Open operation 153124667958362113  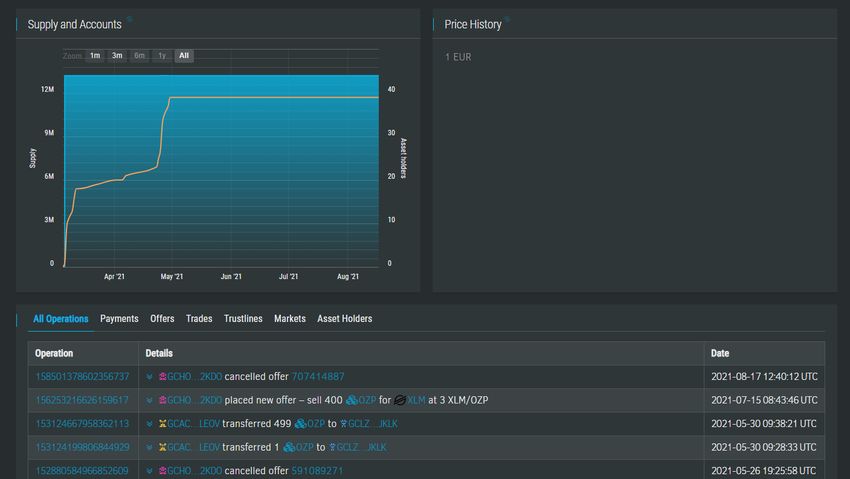(x=82, y=424)
